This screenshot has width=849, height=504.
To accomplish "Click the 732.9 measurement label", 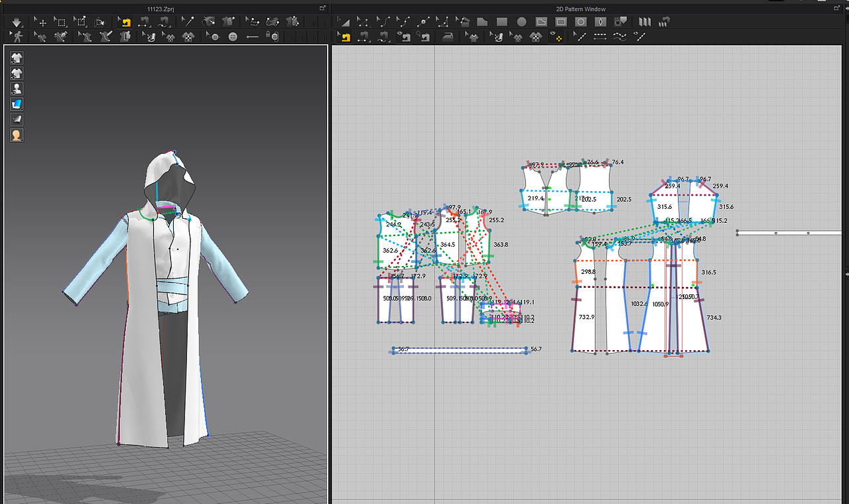I will tap(586, 318).
